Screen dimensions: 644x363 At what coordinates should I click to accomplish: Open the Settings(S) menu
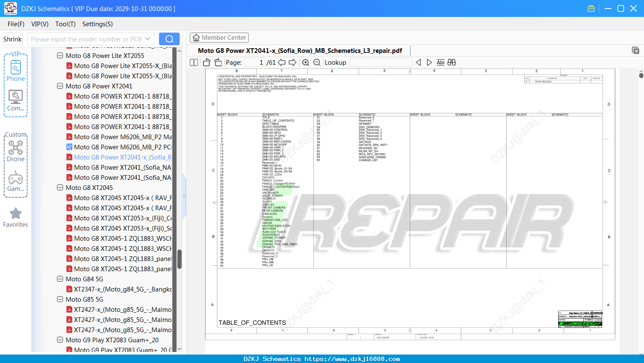point(98,24)
